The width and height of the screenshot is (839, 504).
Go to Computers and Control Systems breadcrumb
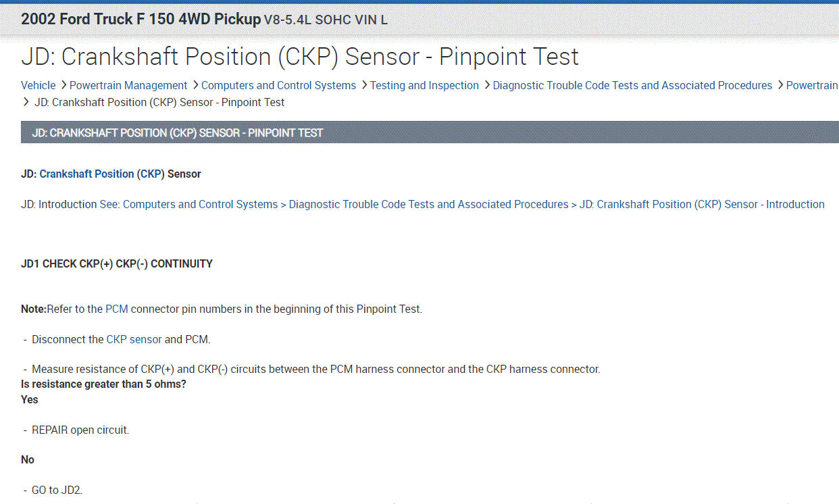click(x=278, y=86)
